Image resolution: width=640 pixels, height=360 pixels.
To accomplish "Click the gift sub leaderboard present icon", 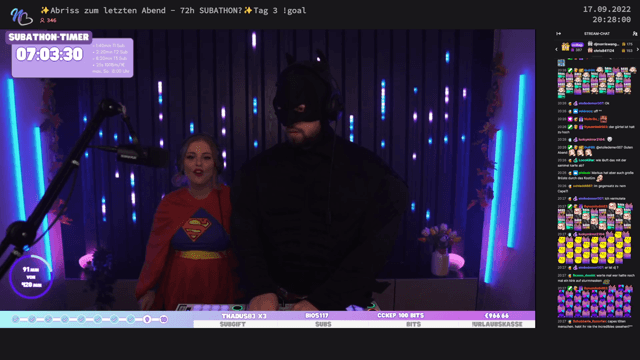I will (x=565, y=47).
